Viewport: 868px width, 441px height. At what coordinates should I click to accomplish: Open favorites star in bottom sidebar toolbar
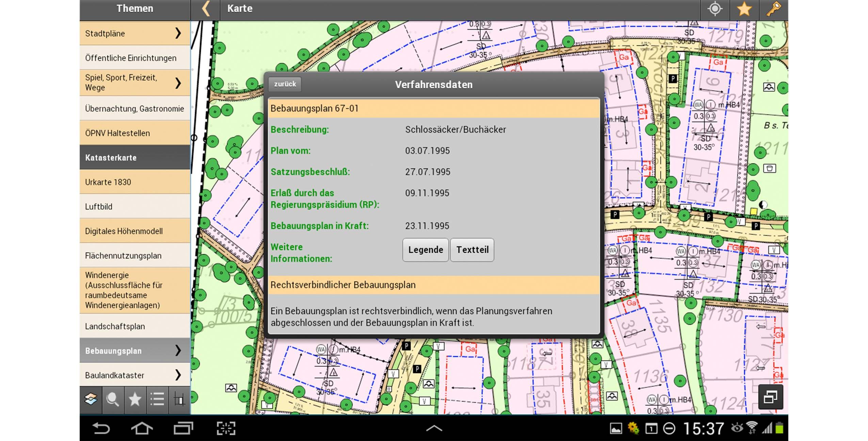[x=135, y=399]
